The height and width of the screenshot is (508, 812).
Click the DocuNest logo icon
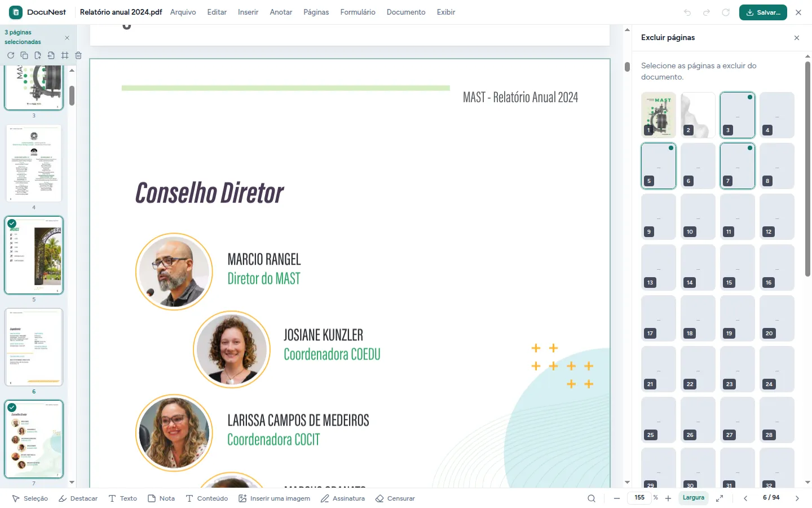click(x=16, y=12)
